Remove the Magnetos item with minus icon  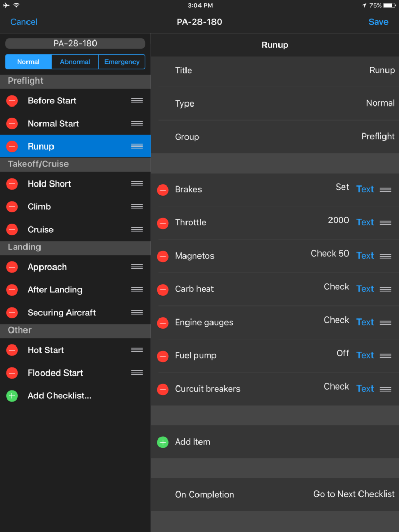(x=163, y=257)
